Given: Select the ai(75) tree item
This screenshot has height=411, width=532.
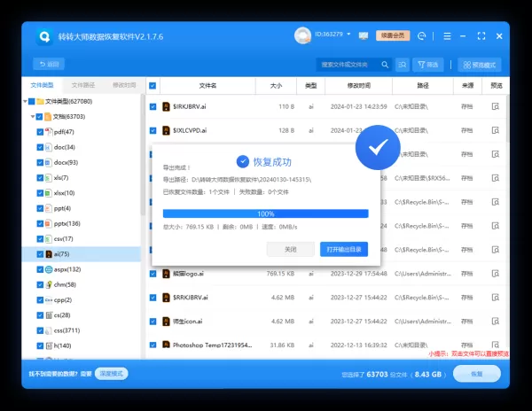Looking at the screenshot, I should [x=82, y=254].
